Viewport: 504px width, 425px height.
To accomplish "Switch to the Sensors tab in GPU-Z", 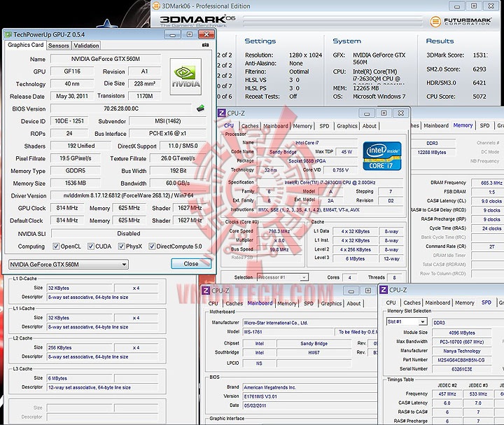I will point(59,46).
